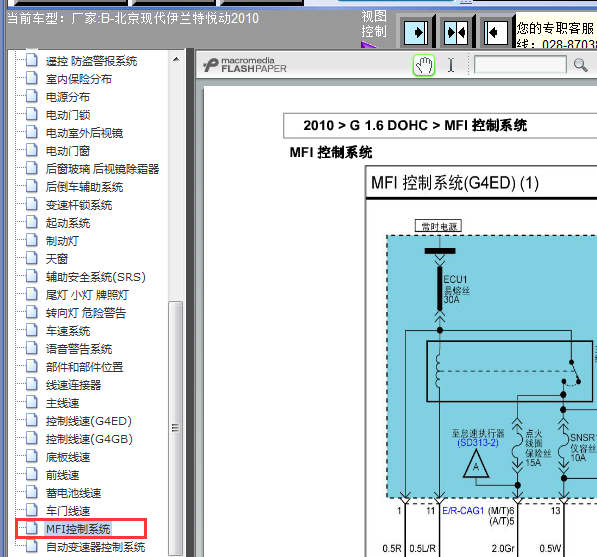Select 变速杆锁系统 entry
Image resolution: width=597 pixels, height=557 pixels.
pyautogui.click(x=79, y=205)
